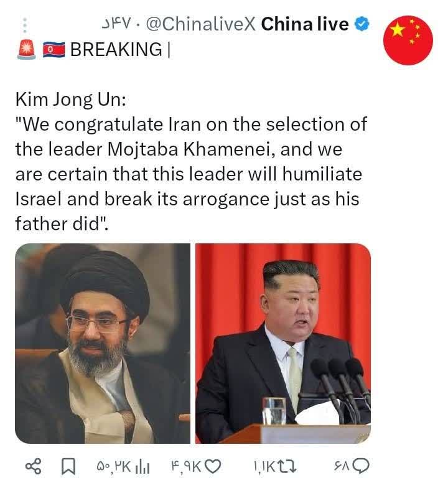Click the views count number
Image resolution: width=448 pixels, height=483 pixels.
(114, 467)
